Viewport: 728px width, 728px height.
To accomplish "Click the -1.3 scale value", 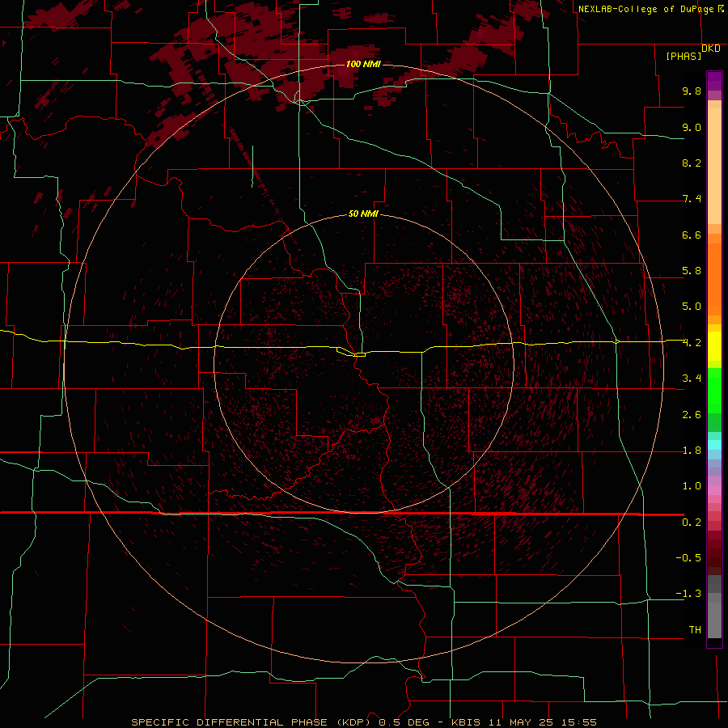I will click(688, 594).
